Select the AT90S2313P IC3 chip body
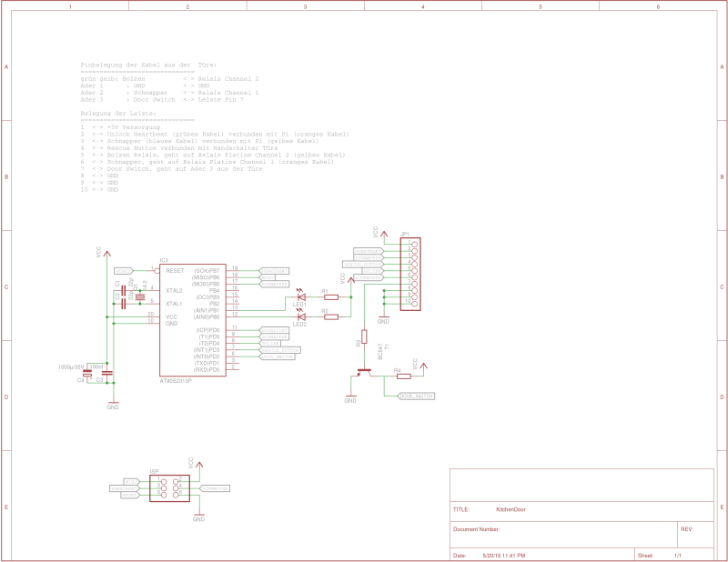This screenshot has height=562, width=728. coord(193,320)
